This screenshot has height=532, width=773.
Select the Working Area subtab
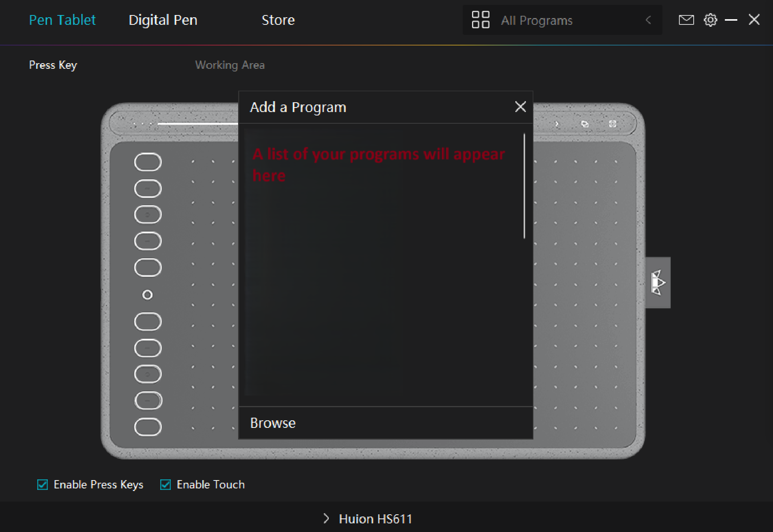pyautogui.click(x=230, y=65)
